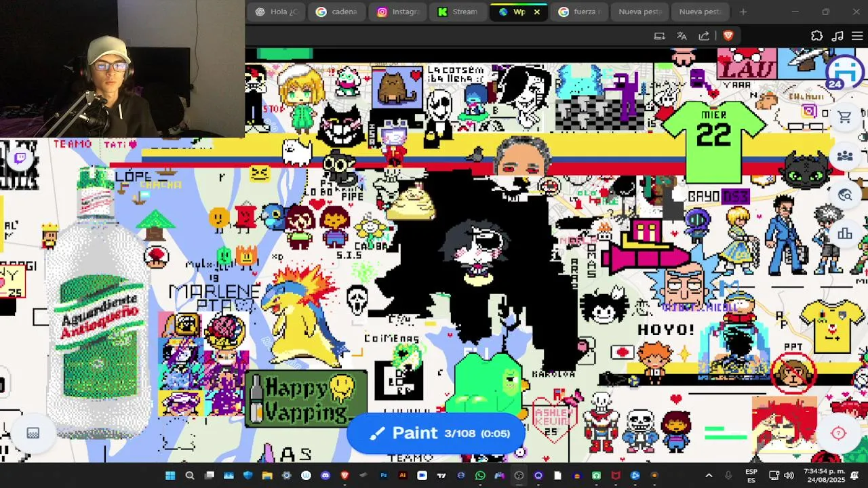868x488 pixels.
Task: Open File Explorer from taskbar
Action: pyautogui.click(x=267, y=475)
